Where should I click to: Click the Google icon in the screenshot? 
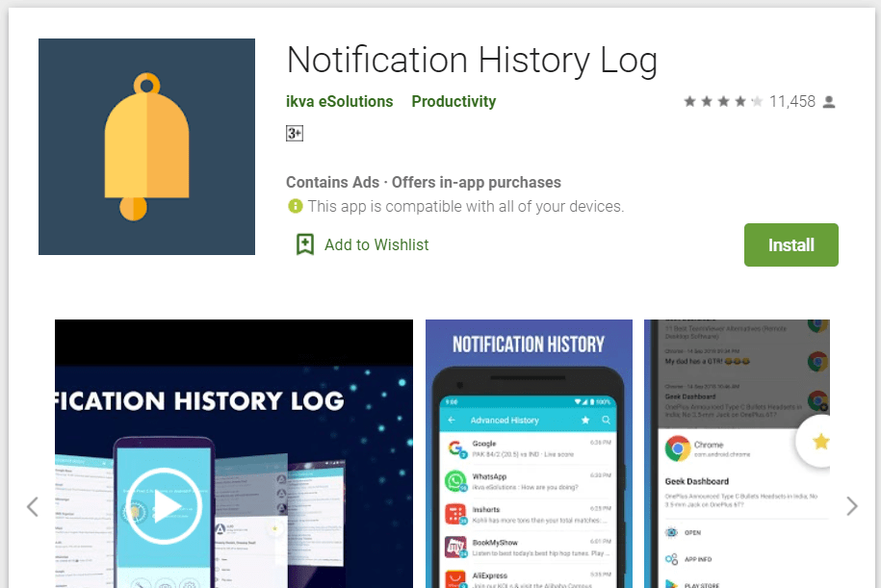[x=455, y=448]
